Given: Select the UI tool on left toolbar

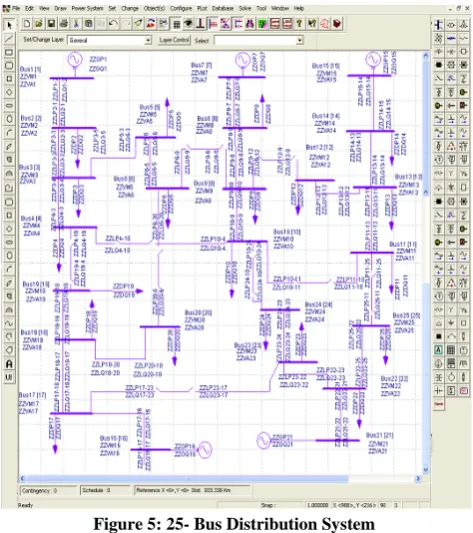Looking at the screenshot, I should tap(9, 377).
